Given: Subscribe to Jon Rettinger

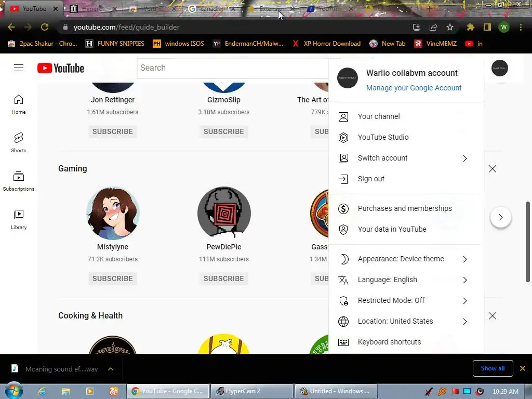Looking at the screenshot, I should [x=113, y=131].
